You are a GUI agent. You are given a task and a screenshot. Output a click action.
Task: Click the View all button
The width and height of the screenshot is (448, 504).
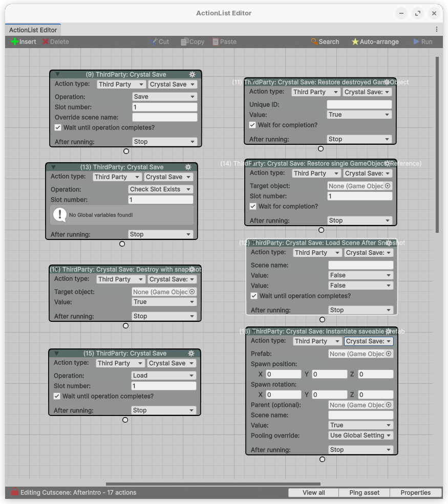coord(313,493)
